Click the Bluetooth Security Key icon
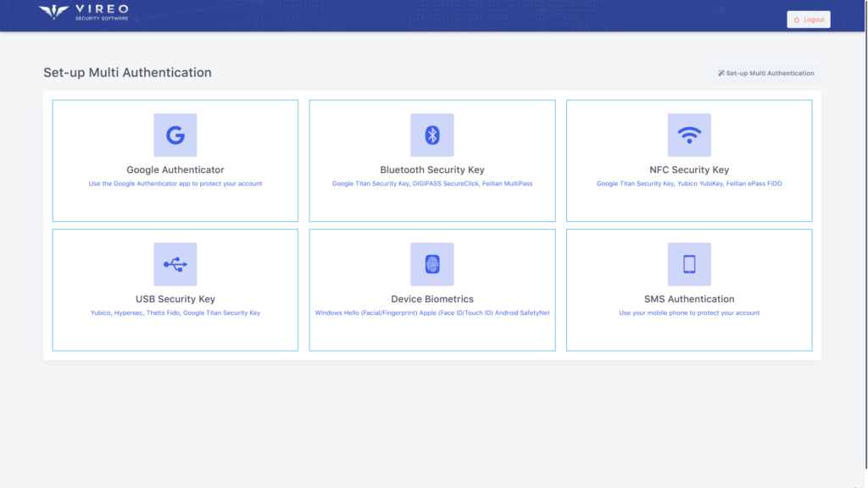This screenshot has width=868, height=488. coord(431,135)
